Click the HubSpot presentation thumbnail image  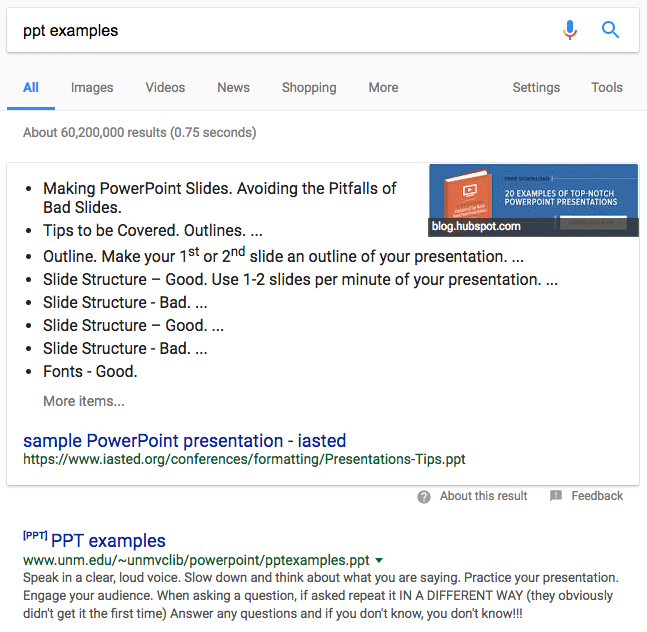[x=533, y=199]
